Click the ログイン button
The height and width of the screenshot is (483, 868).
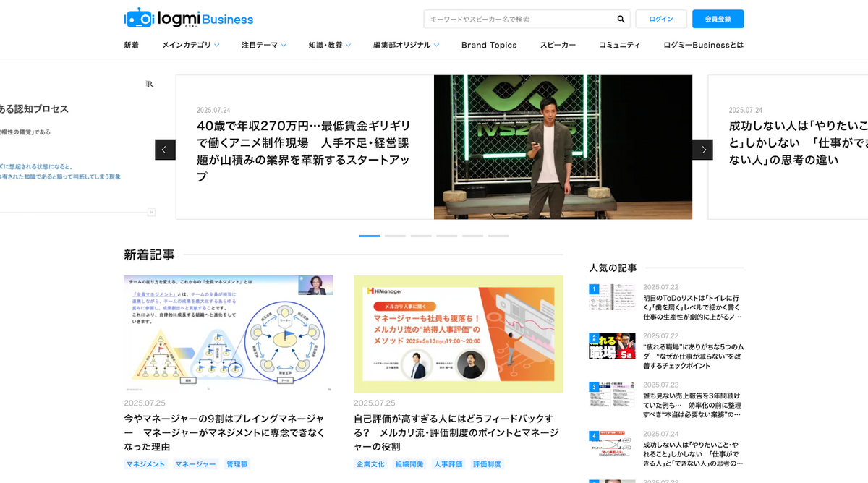(661, 20)
